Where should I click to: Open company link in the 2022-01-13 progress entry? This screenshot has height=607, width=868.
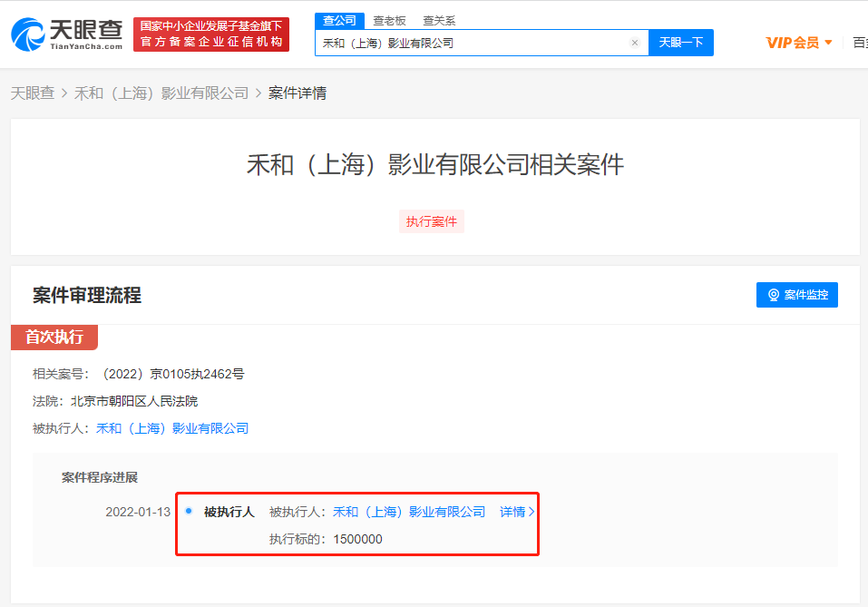pos(408,512)
